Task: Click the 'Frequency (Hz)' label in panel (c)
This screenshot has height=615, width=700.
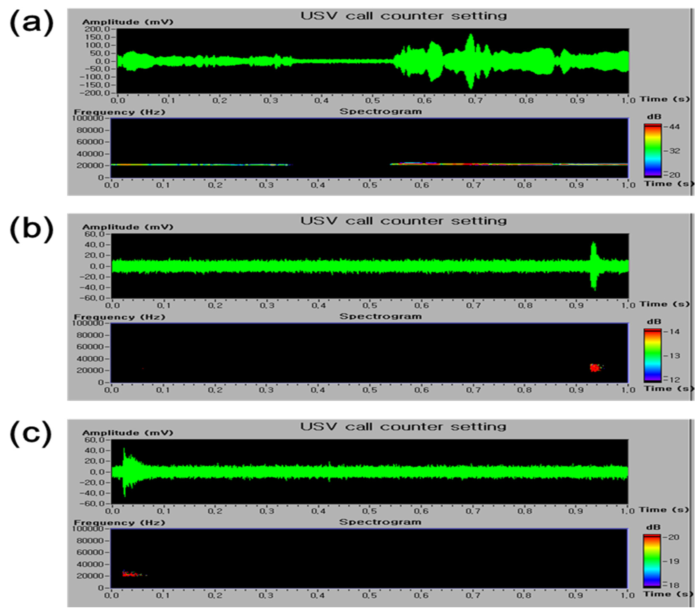Action: (120, 523)
